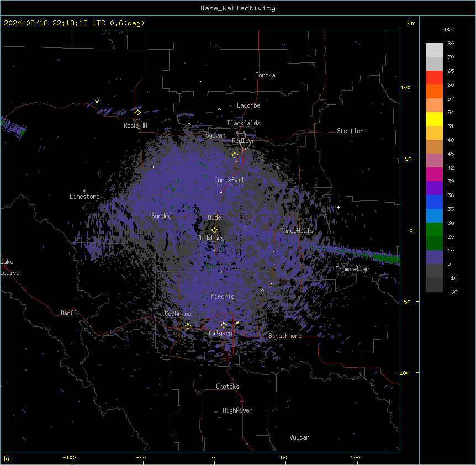Click the km unit label at bottom left
Screen dimensions: 476x465
(8, 458)
